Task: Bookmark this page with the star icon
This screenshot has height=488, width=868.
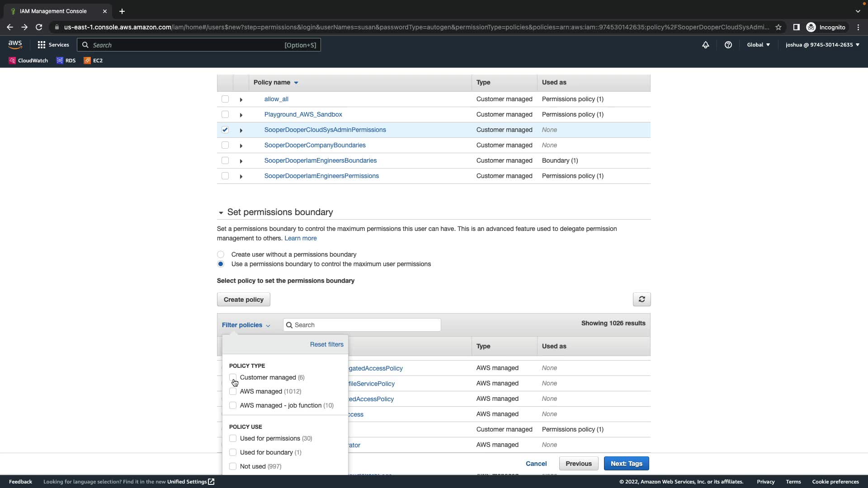Action: (x=778, y=27)
